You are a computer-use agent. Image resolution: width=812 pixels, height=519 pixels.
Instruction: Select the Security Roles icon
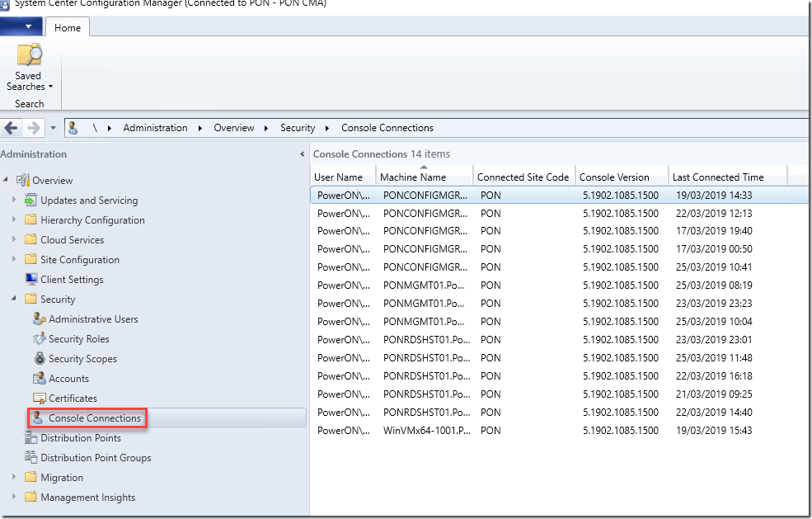[x=39, y=339]
